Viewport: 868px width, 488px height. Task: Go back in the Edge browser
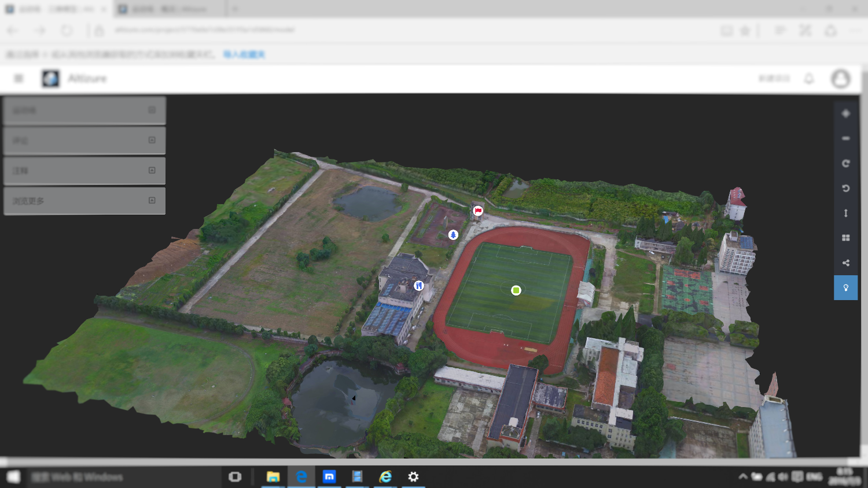[13, 30]
